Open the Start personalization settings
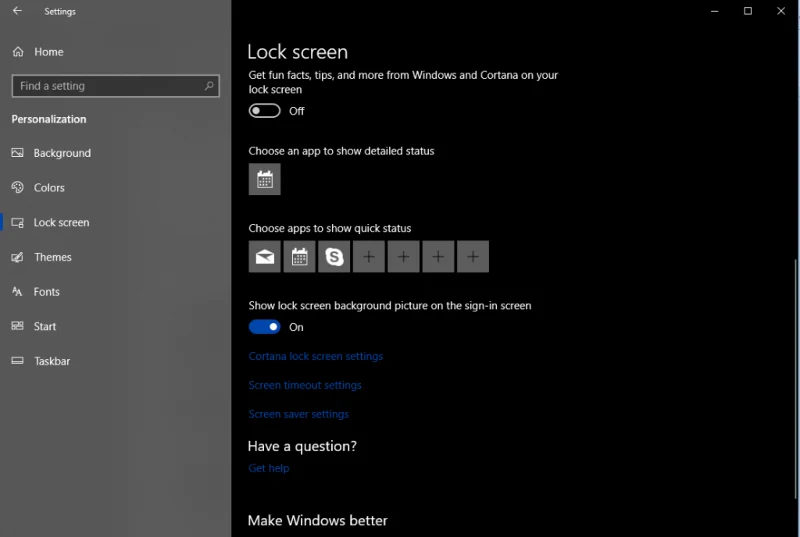Image resolution: width=800 pixels, height=537 pixels. tap(45, 327)
